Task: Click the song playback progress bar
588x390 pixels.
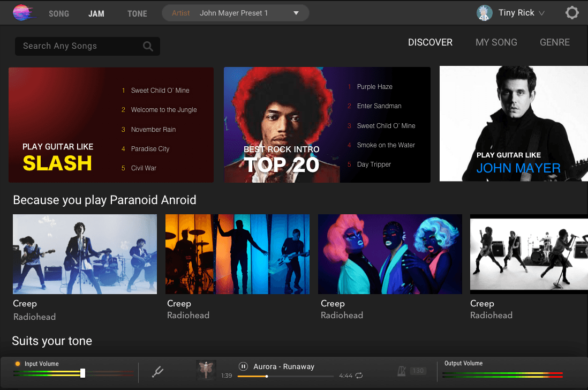Action: [x=285, y=376]
